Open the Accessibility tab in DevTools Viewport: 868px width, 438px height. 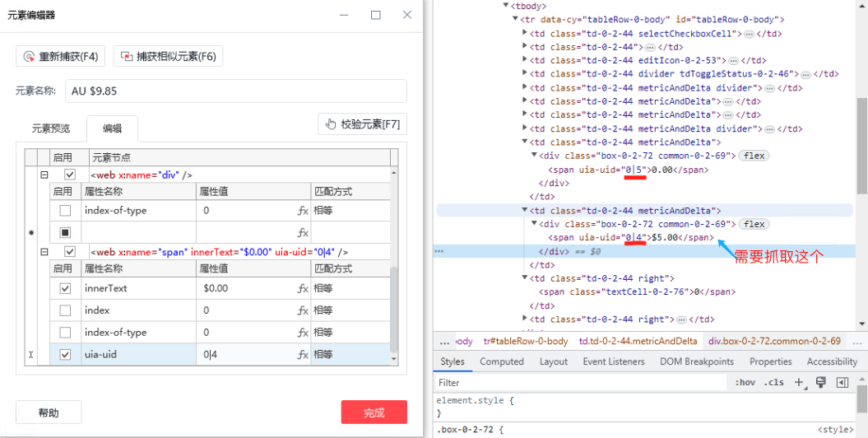point(832,361)
